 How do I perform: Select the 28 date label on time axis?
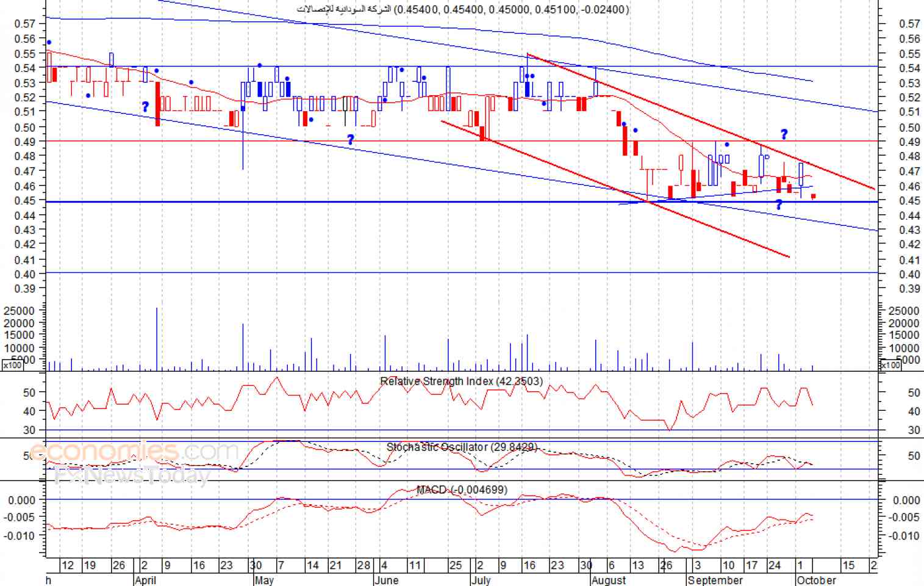tap(364, 565)
